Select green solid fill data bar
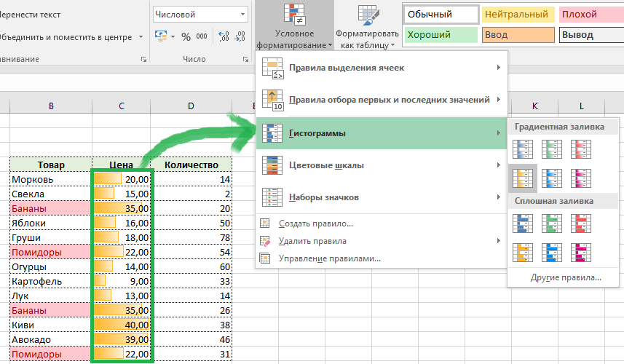This screenshot has height=364, width=624. tap(552, 223)
